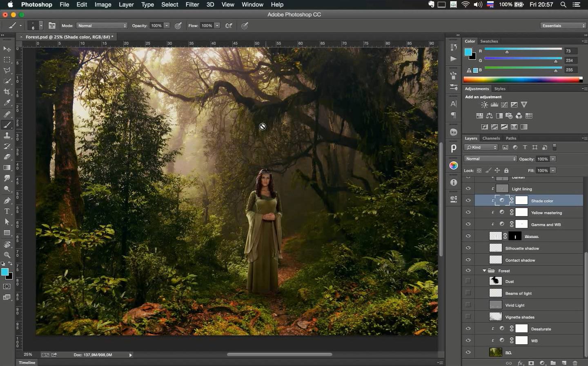588x366 pixels.
Task: Hide the Desaturate layer
Action: (468, 328)
